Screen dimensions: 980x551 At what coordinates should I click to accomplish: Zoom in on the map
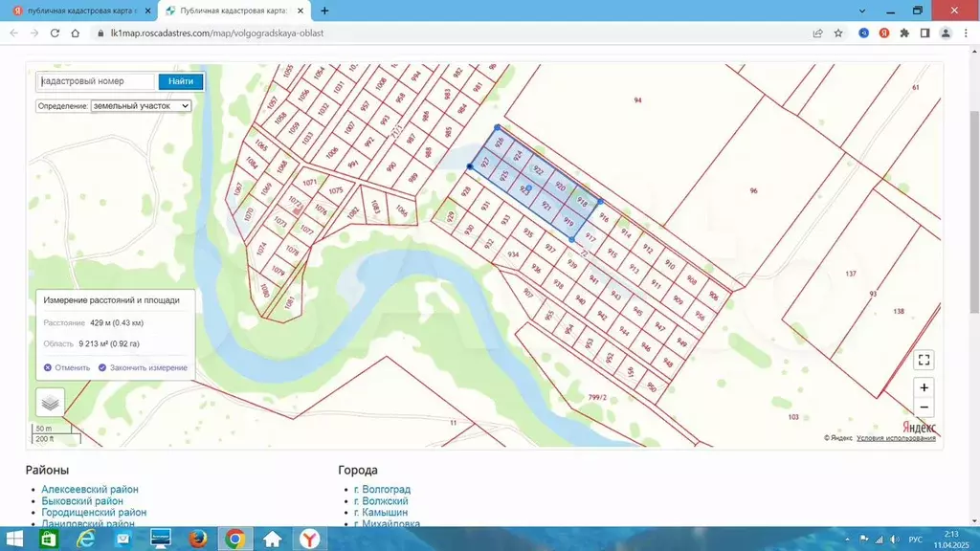tap(924, 387)
